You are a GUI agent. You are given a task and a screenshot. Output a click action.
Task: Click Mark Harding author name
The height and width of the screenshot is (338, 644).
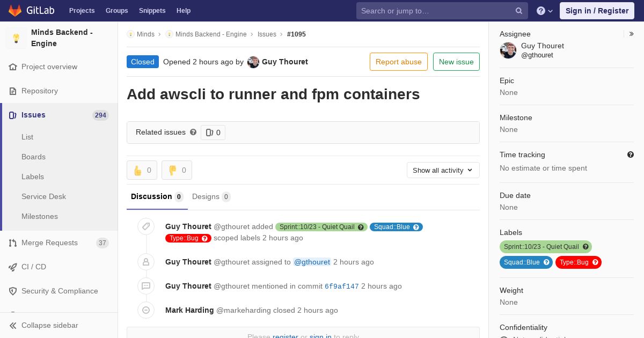(x=189, y=310)
